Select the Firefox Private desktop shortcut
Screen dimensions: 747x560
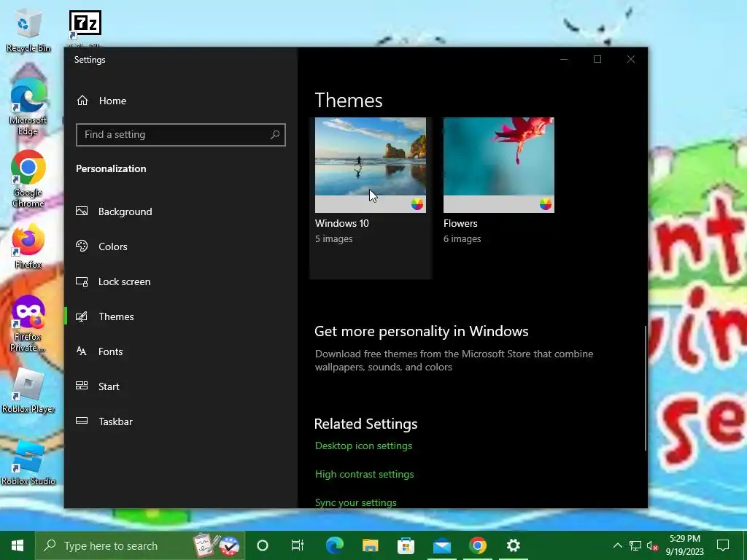coord(28,324)
